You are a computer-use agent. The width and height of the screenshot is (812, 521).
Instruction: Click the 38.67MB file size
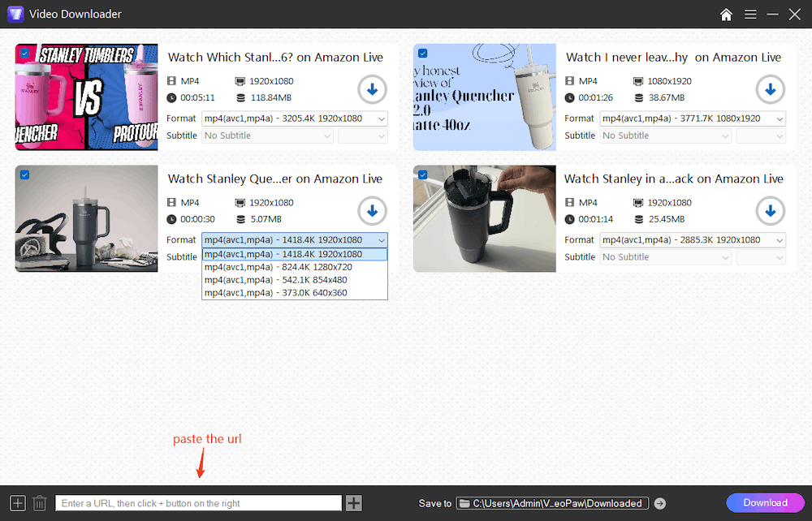click(667, 97)
